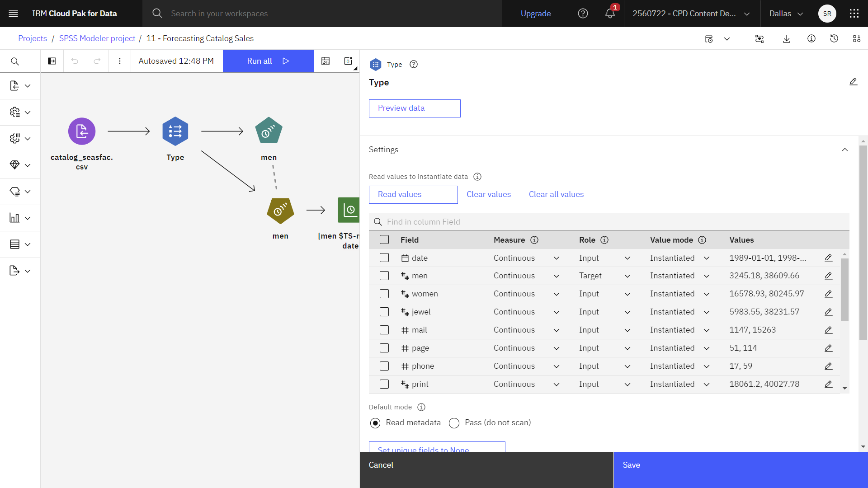Expand the Field Operations palette category

coord(20,139)
